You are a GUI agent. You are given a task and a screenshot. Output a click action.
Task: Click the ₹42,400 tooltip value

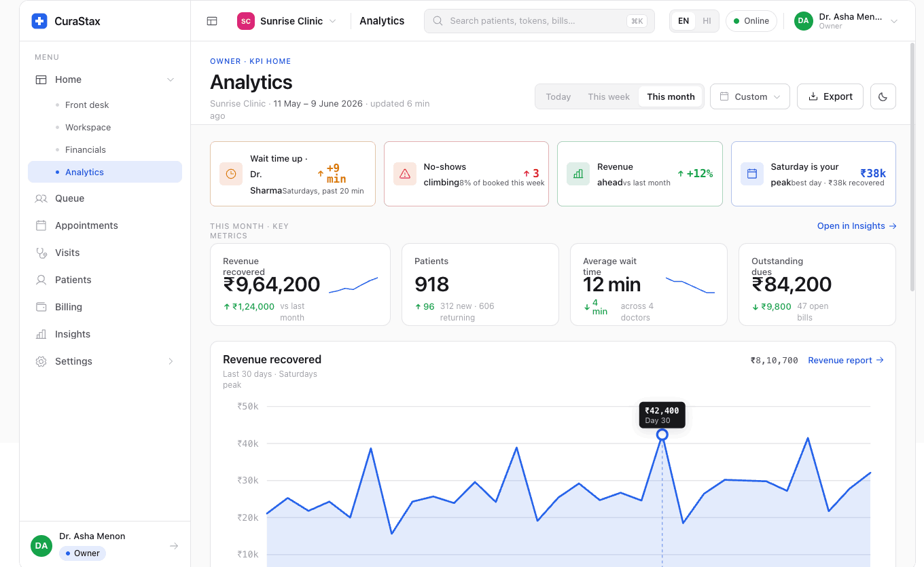tap(662, 410)
